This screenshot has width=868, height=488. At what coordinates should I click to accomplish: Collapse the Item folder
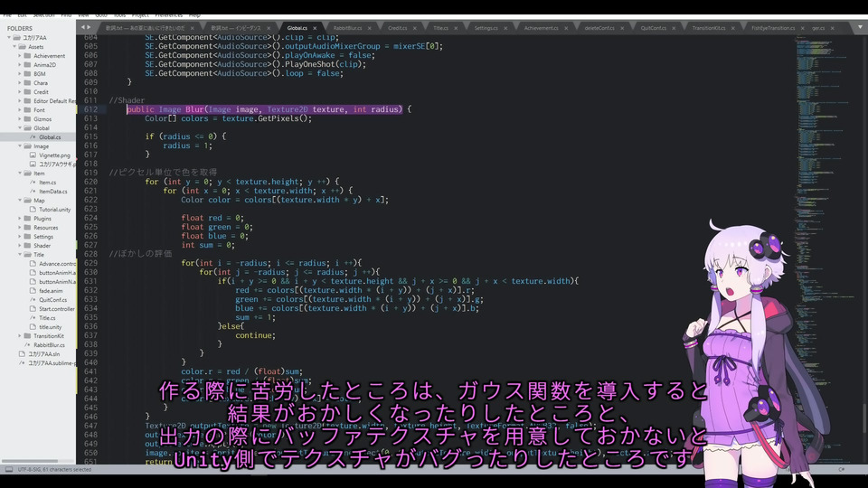[x=20, y=174]
